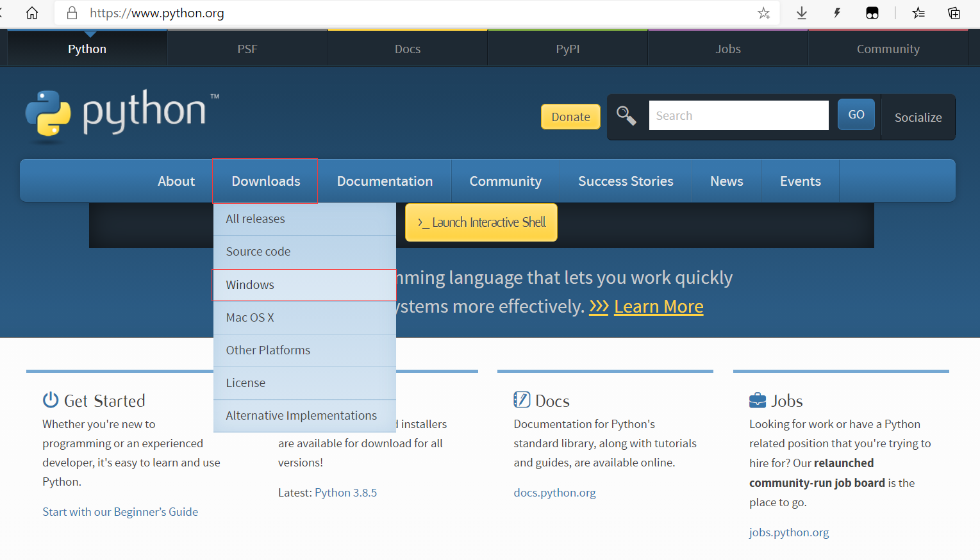Viewport: 980px width, 560px height.
Task: Click the Python snake logo
Action: click(x=48, y=113)
